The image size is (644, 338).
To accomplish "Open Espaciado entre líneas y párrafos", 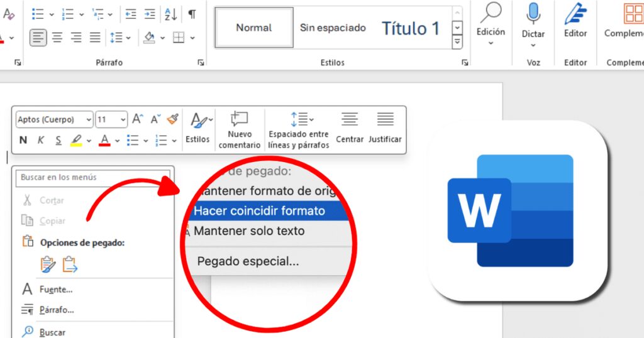I will [x=299, y=130].
